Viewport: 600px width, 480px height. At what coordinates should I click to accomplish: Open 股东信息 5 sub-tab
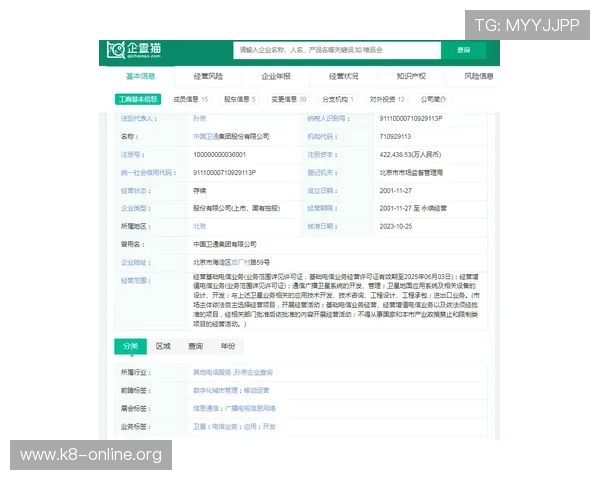pos(240,100)
